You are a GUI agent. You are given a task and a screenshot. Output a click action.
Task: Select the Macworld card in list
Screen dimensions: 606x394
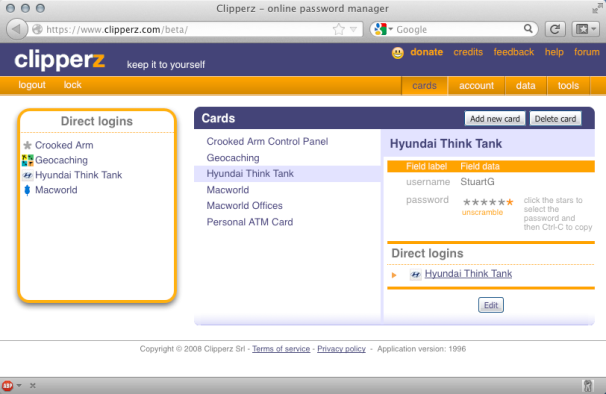point(228,190)
